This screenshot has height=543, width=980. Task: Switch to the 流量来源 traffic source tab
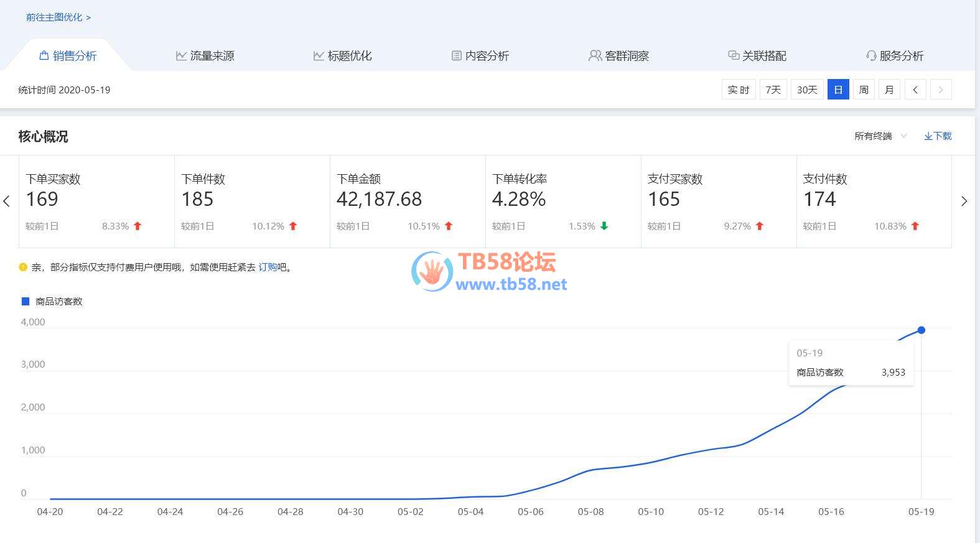(x=205, y=56)
